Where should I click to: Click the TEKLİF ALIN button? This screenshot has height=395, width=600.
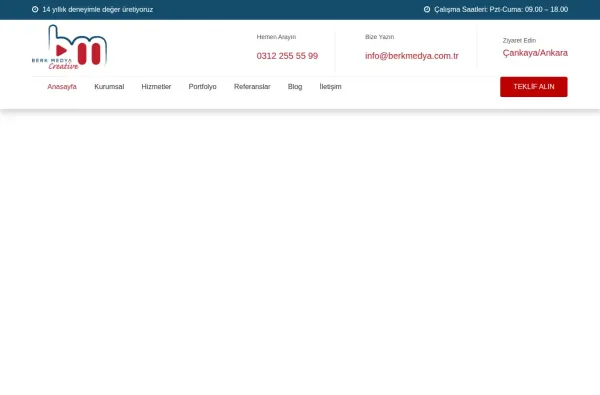coord(534,87)
